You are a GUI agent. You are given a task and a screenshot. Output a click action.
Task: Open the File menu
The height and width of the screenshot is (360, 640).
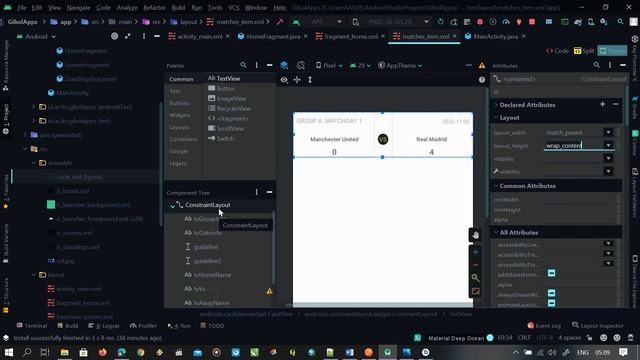point(21,7)
